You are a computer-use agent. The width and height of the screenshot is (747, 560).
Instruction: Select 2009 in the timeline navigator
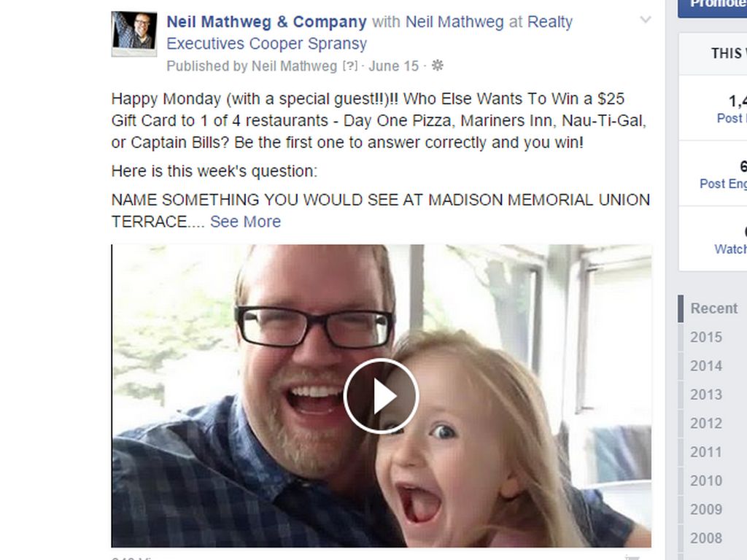(x=706, y=509)
